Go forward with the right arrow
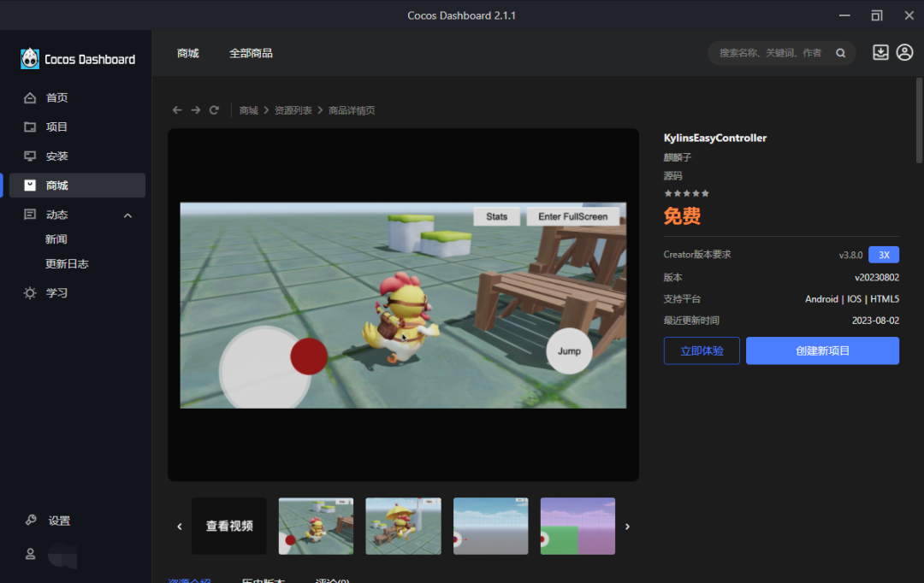 coord(196,110)
